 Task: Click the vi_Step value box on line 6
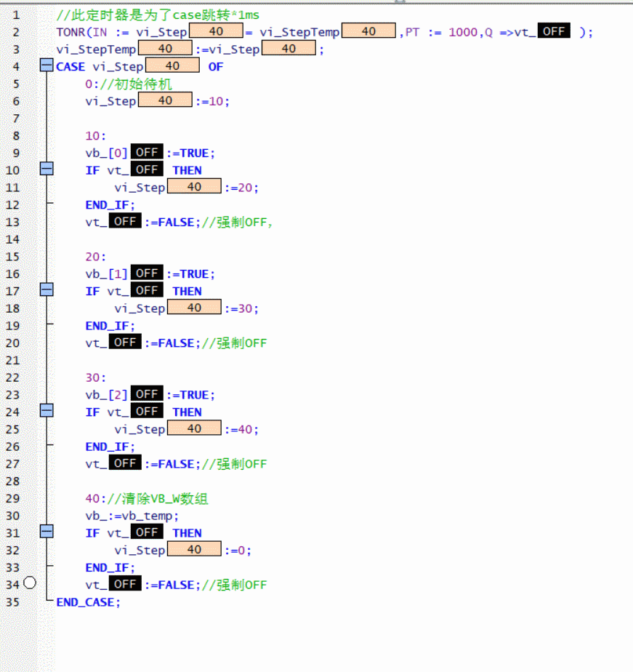165,100
